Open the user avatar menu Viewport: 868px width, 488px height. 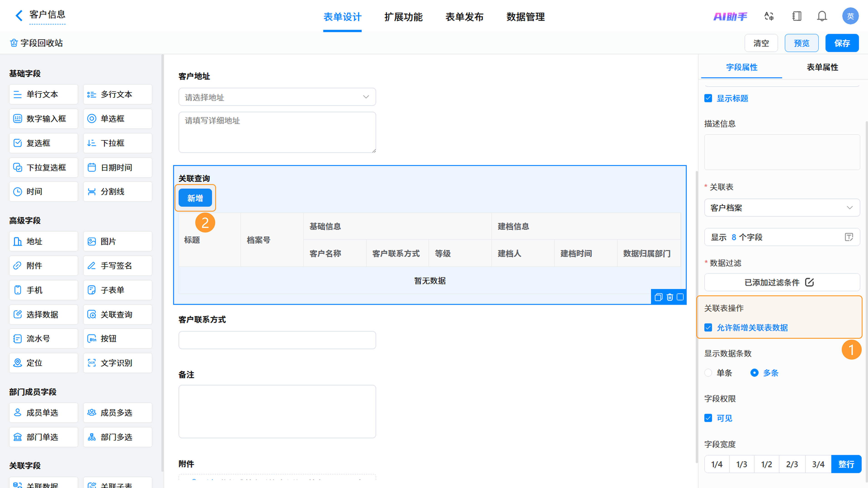[x=850, y=16]
